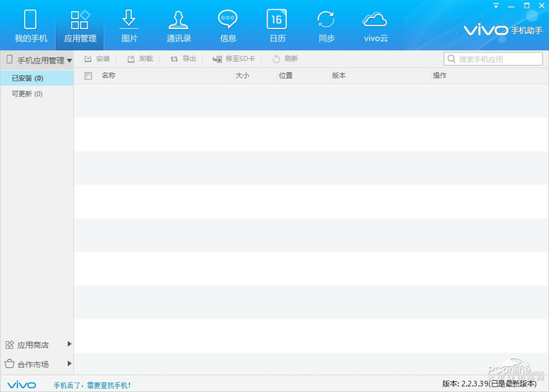Close the vivo手机助手 window
The height and width of the screenshot is (392, 549).
pos(542,6)
